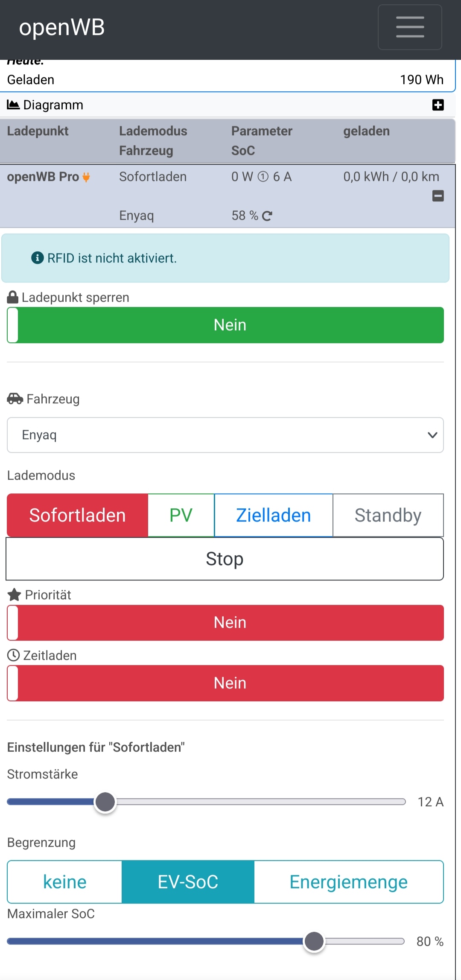Click the orange plug status icon
This screenshot has height=980, width=461.
pos(86,177)
